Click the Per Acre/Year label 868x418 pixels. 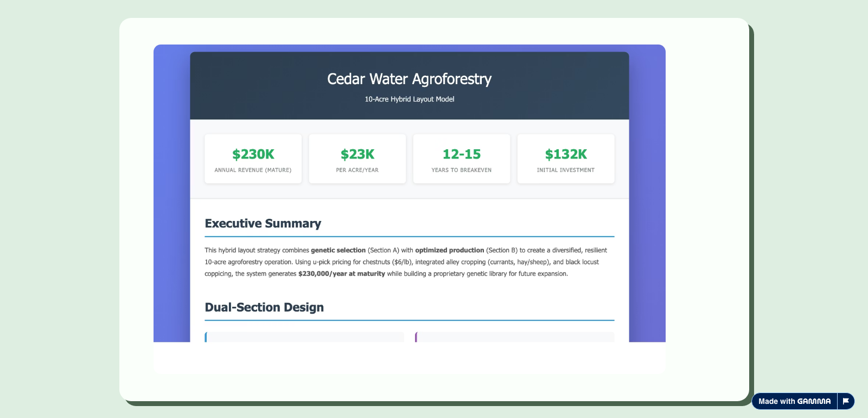tap(358, 170)
